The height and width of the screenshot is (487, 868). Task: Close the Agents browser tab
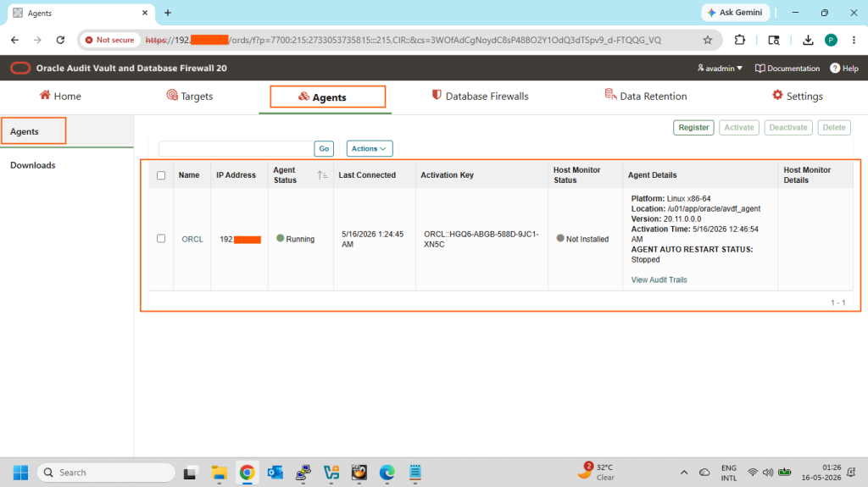click(x=145, y=13)
